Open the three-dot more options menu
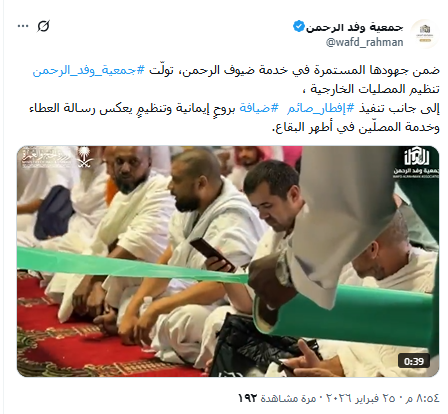This screenshot has height=414, width=448. [23, 26]
